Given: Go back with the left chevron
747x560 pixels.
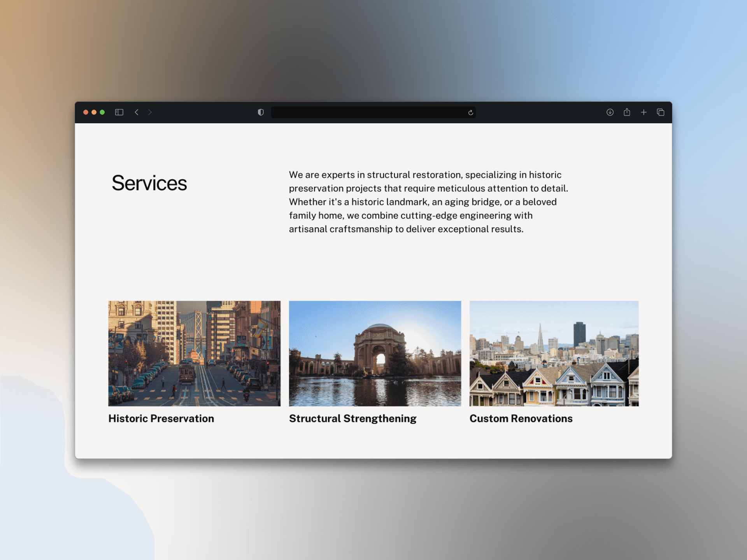Looking at the screenshot, I should coord(137,112).
